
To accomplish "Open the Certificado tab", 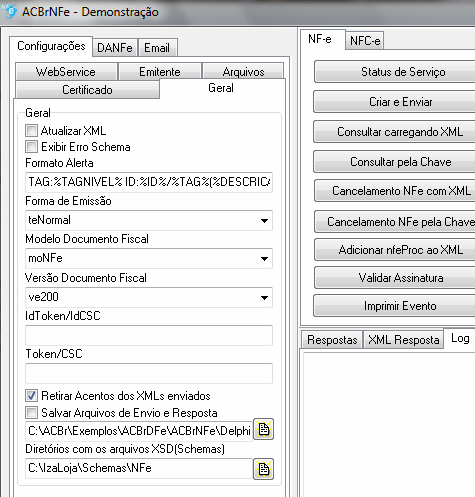I will pyautogui.click(x=87, y=90).
